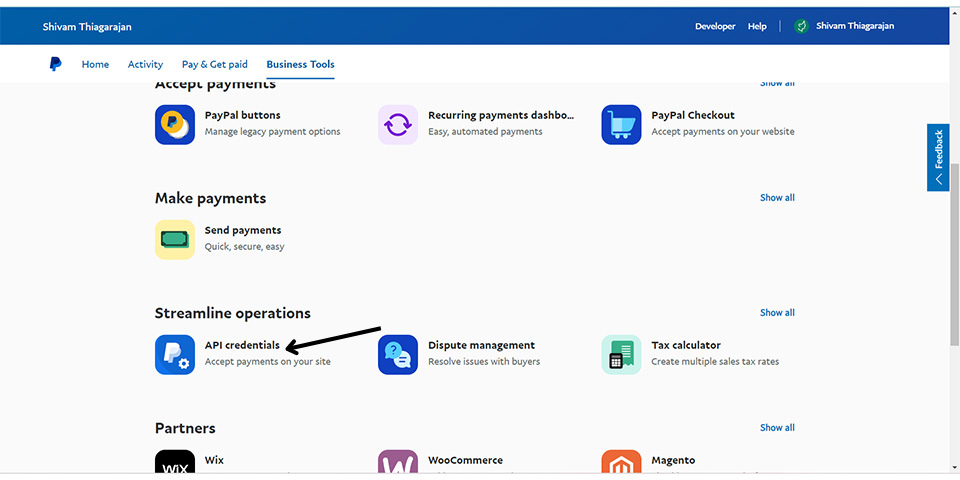960x480 pixels.
Task: Open the Activity tab
Action: [145, 64]
